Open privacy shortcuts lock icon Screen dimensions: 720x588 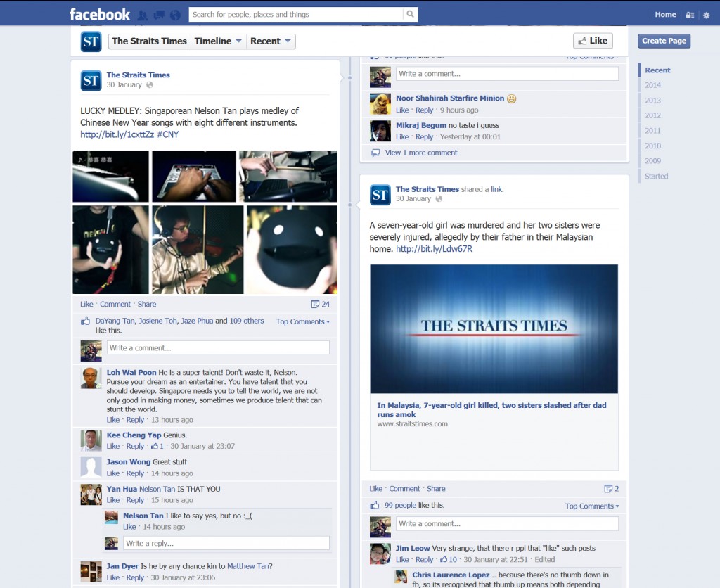pos(690,15)
